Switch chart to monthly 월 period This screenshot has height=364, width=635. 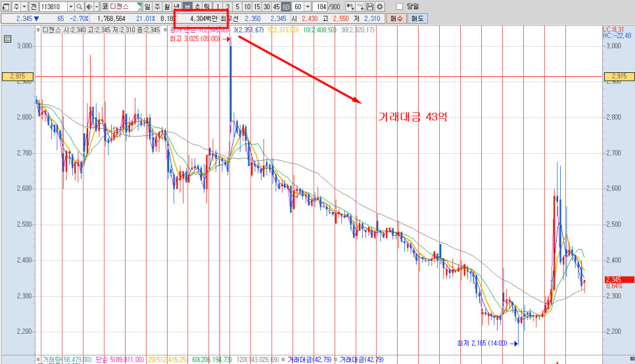[167, 7]
